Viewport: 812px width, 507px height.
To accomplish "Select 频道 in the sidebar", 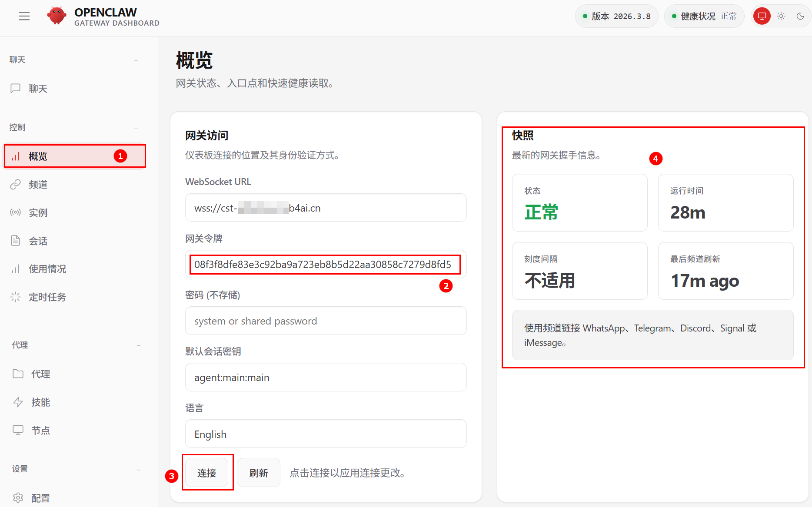I will [x=38, y=184].
